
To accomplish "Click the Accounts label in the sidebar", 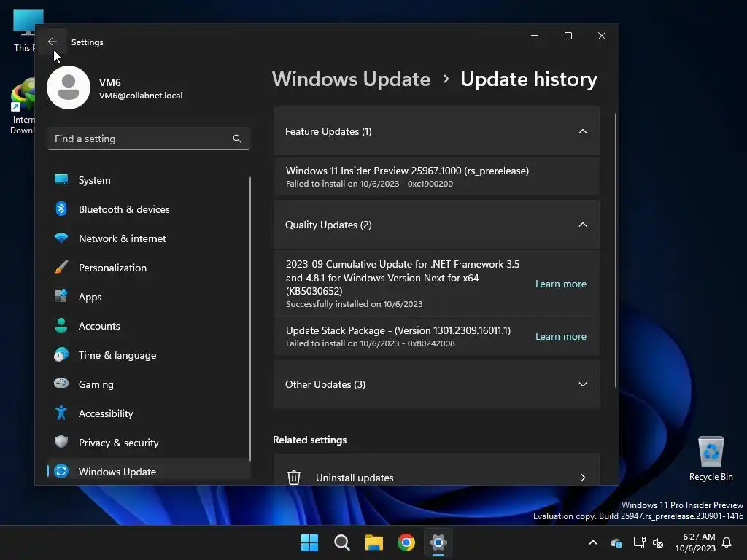I will [99, 326].
